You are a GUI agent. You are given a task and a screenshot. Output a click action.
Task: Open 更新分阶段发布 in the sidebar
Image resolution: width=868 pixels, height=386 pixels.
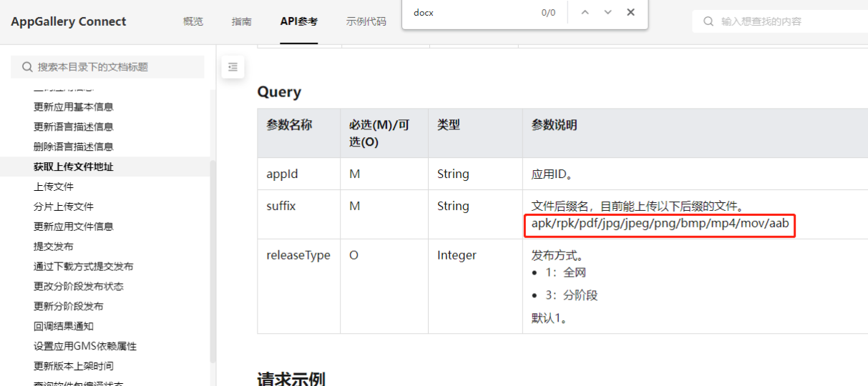(69, 307)
